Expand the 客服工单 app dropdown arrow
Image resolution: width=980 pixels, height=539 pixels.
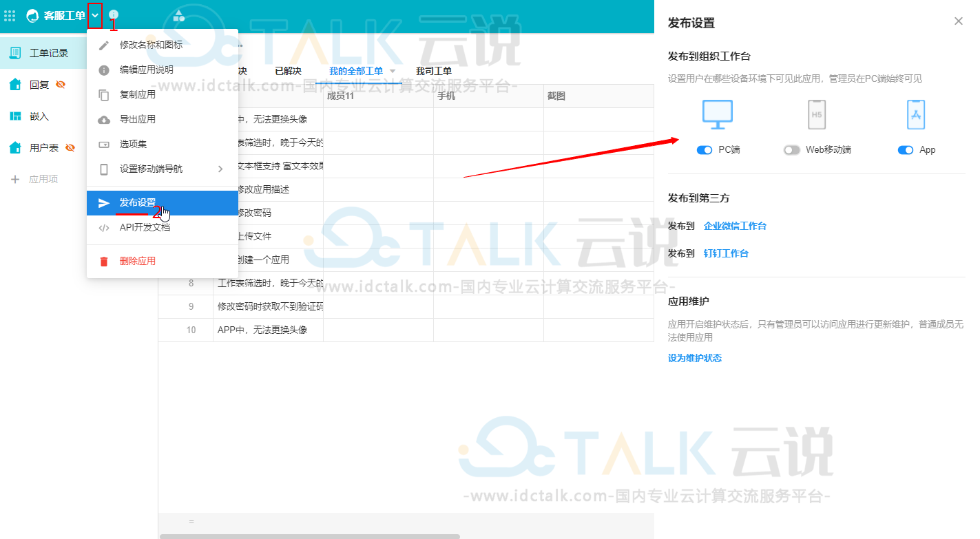coord(95,15)
